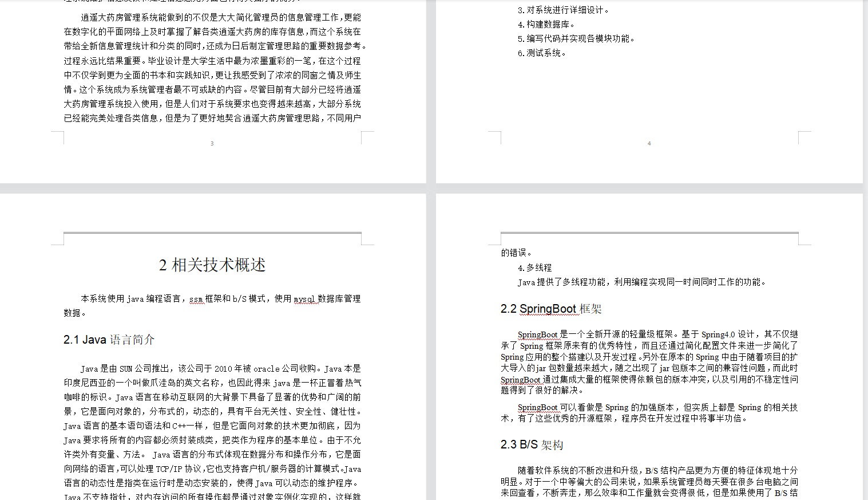868x500 pixels.
Task: Click the page number 4
Action: [x=649, y=143]
